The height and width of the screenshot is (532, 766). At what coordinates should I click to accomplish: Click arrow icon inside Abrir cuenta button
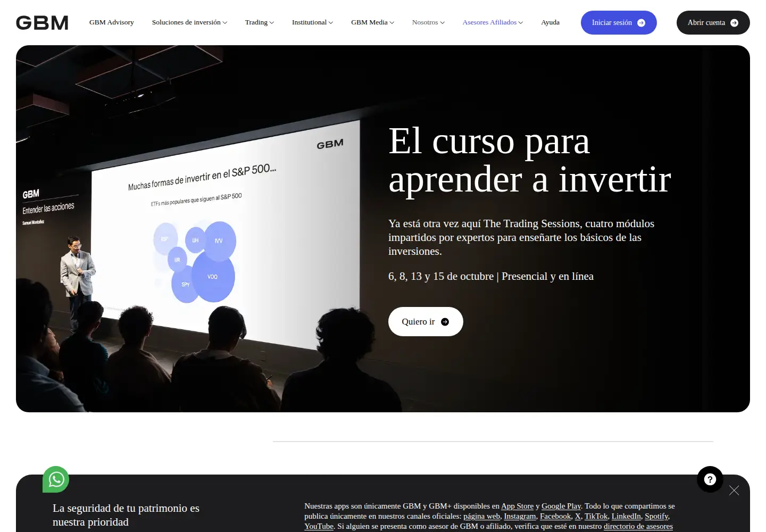coord(734,23)
